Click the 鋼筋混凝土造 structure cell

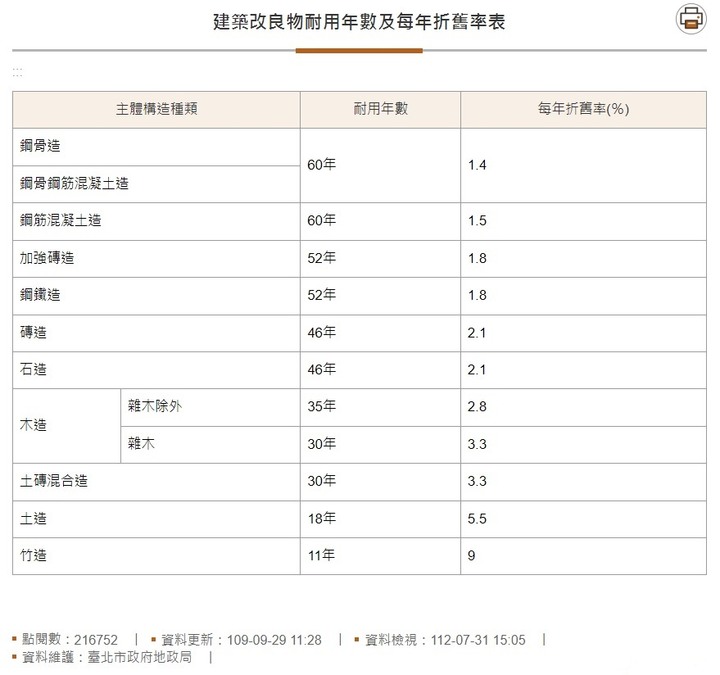157,221
